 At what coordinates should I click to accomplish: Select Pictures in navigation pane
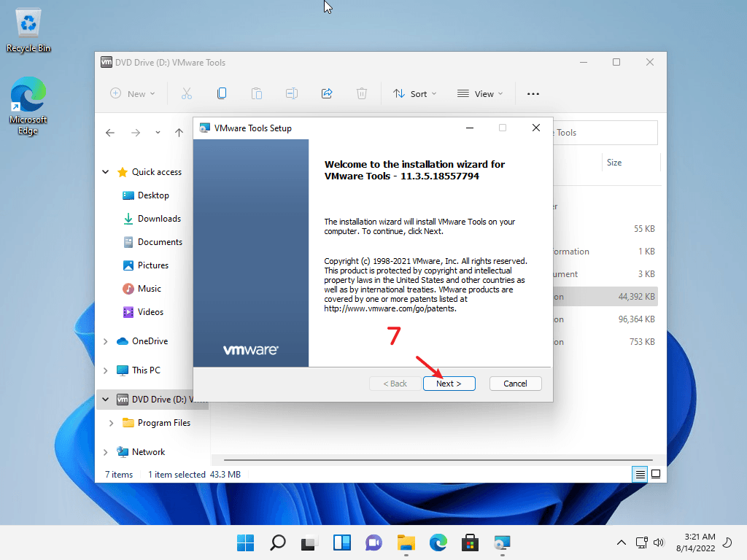[152, 265]
